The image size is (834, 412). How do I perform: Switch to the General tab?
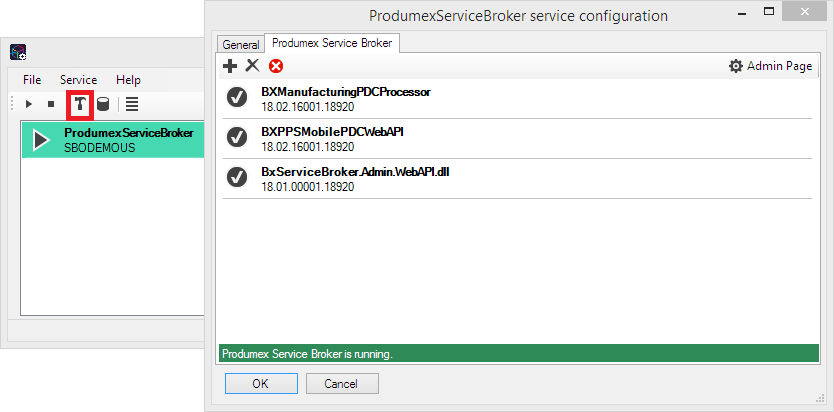click(240, 45)
